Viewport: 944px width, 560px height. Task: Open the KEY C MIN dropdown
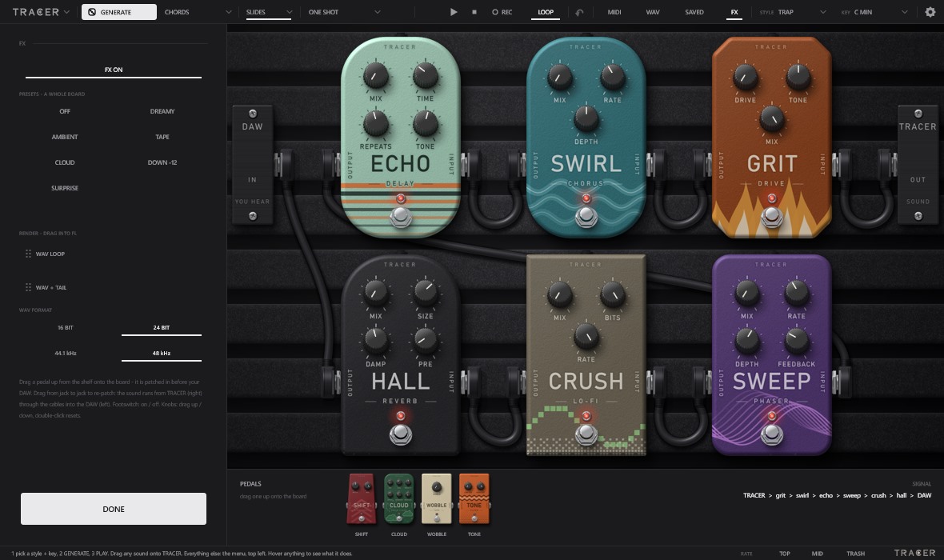pos(874,12)
